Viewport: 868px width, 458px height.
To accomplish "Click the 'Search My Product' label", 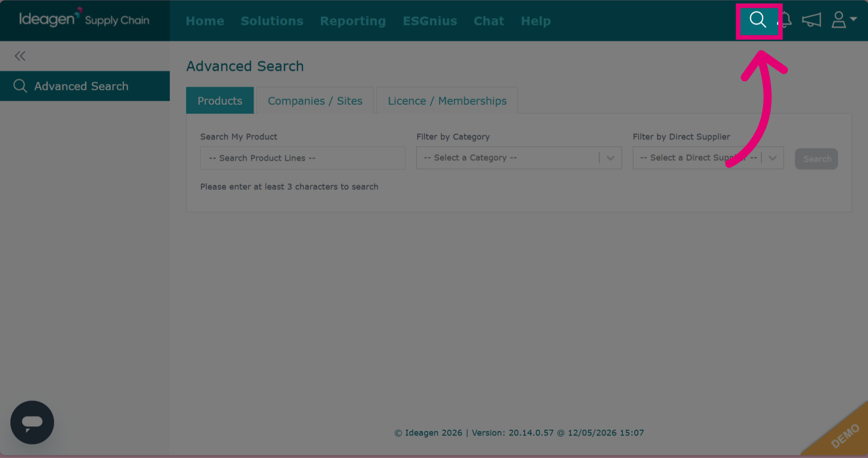I will [x=239, y=137].
